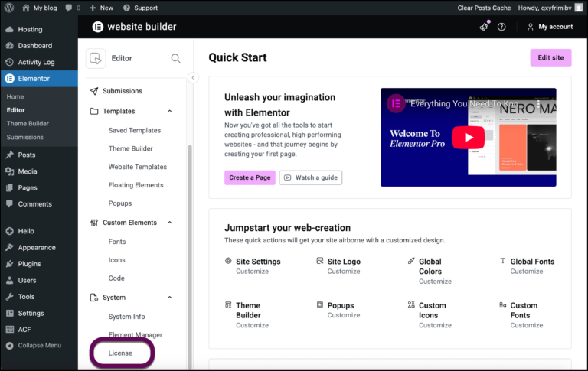Screen dimensions: 588x371
Task: Click the Elementor panel vertical scrollbar
Action: pyautogui.click(x=190, y=257)
